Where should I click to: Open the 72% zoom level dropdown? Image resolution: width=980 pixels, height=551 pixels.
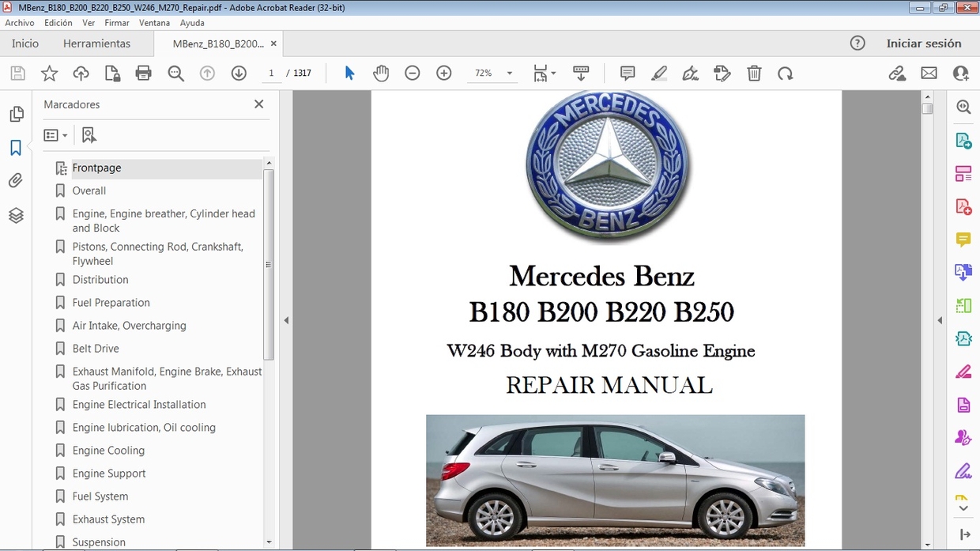coord(493,74)
